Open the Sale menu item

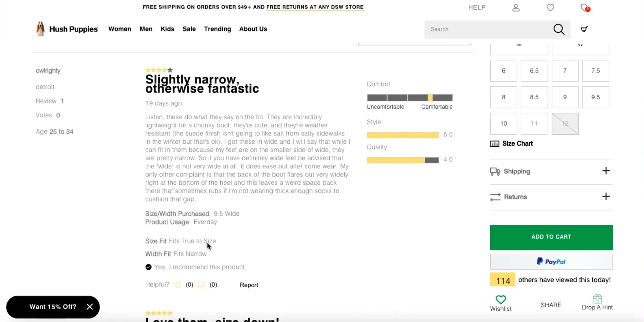[189, 29]
